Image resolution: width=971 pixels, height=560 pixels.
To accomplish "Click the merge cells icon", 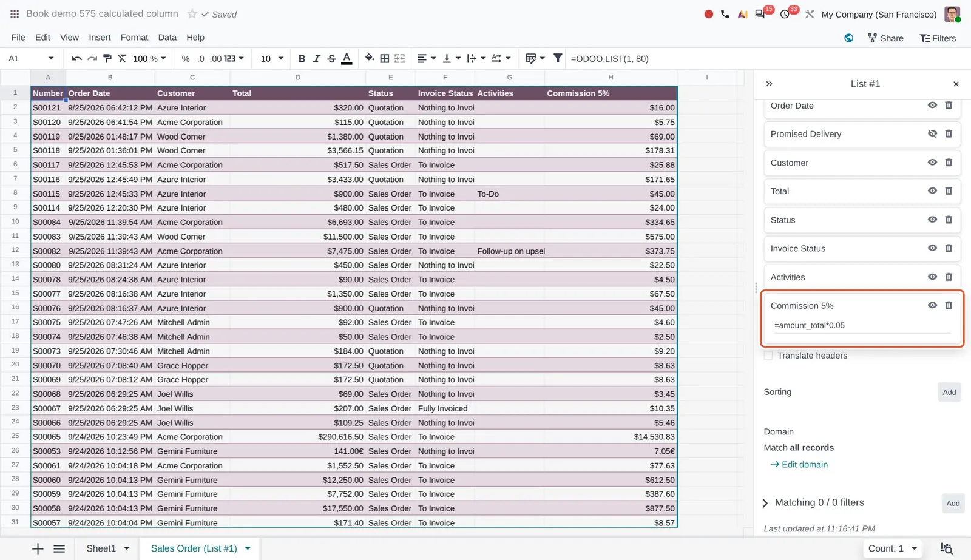I will click(399, 58).
